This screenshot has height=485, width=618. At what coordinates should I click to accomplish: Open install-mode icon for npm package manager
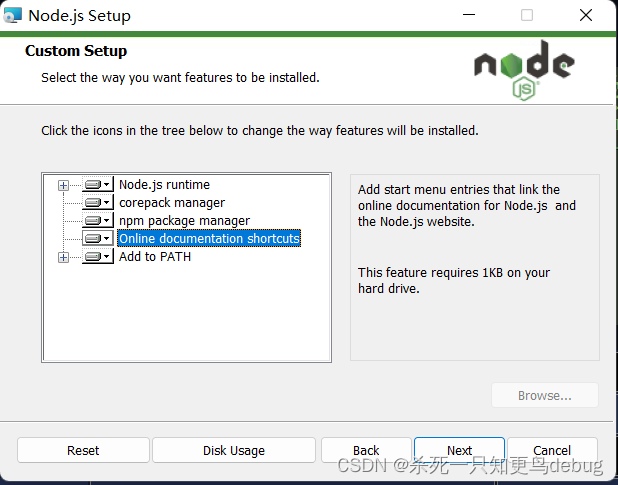(x=98, y=220)
